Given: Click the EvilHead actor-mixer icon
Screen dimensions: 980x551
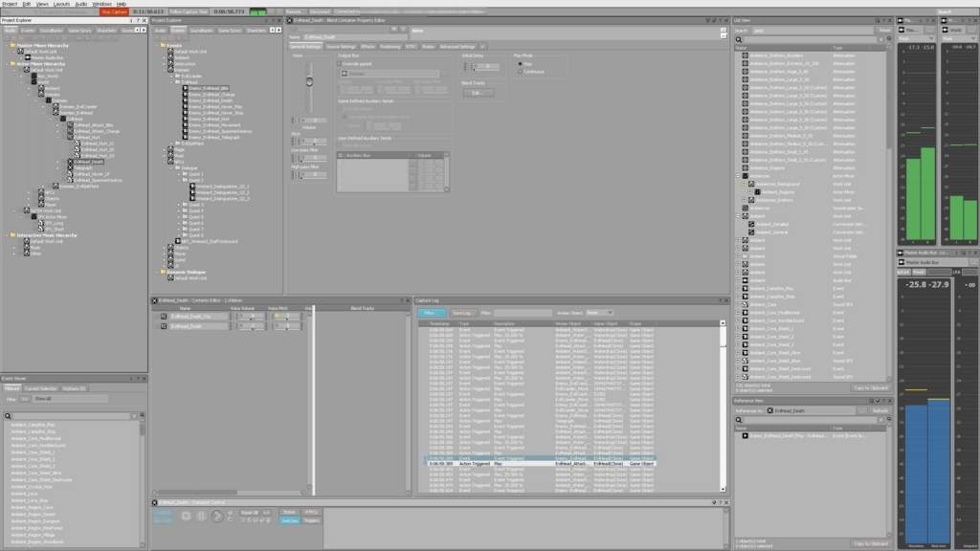Looking at the screenshot, I should (62, 119).
